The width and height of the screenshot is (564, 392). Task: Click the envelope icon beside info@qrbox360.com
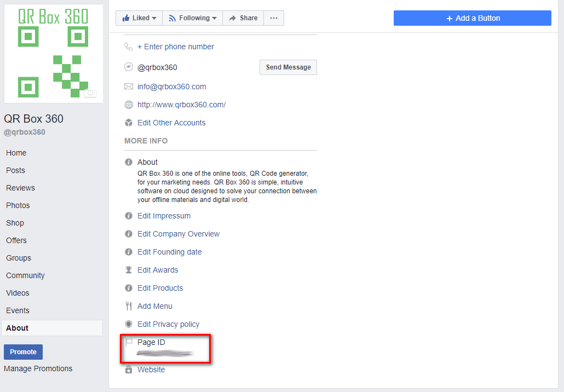[x=129, y=87]
